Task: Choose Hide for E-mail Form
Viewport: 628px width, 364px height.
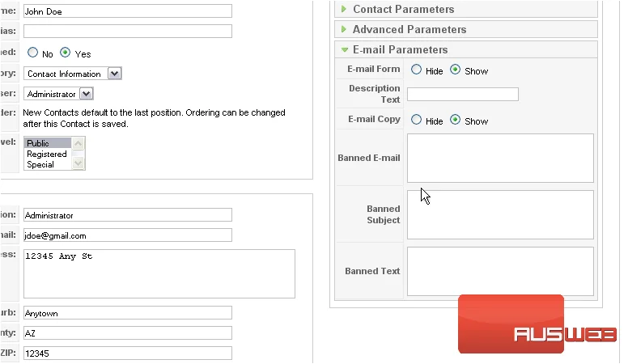Action: (x=416, y=70)
